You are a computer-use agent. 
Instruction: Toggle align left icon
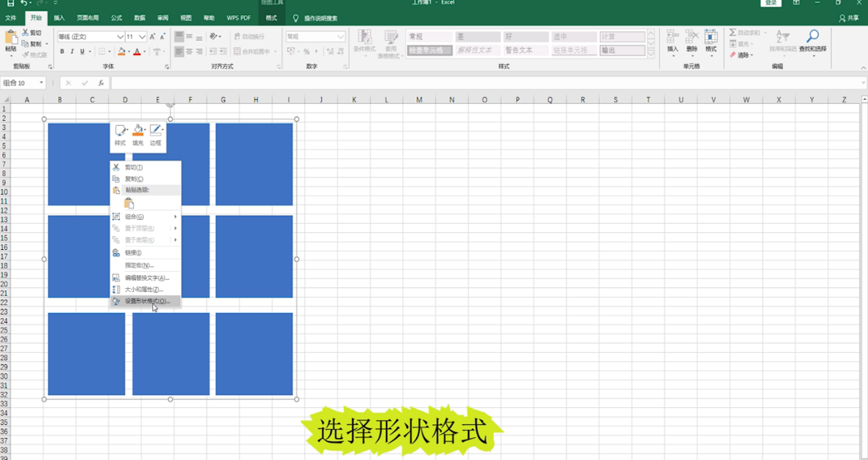[x=179, y=52]
